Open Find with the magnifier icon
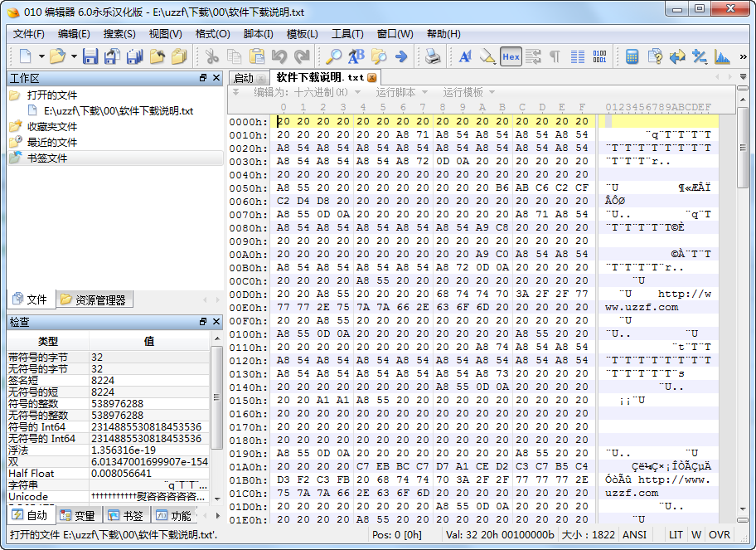The image size is (756, 550). (333, 56)
